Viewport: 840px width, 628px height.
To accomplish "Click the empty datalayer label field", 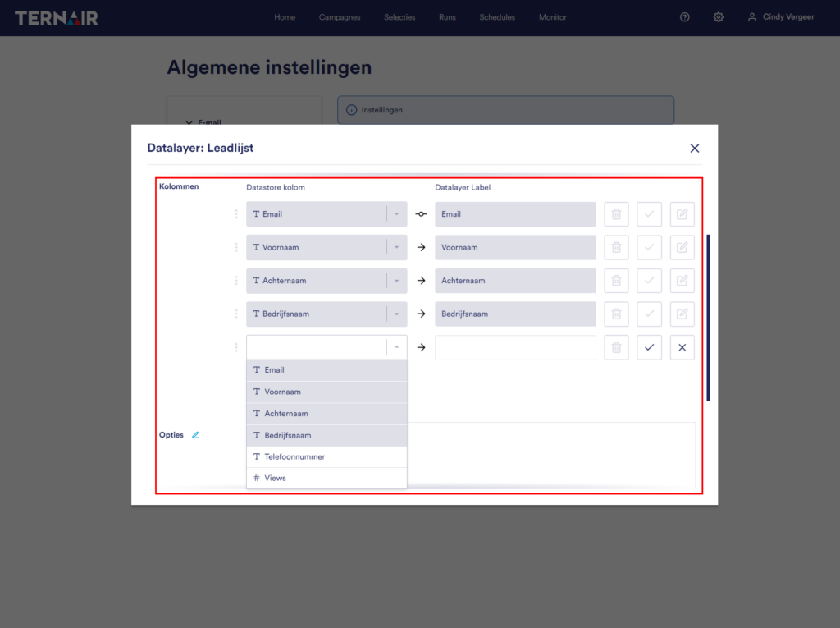I will pos(515,347).
